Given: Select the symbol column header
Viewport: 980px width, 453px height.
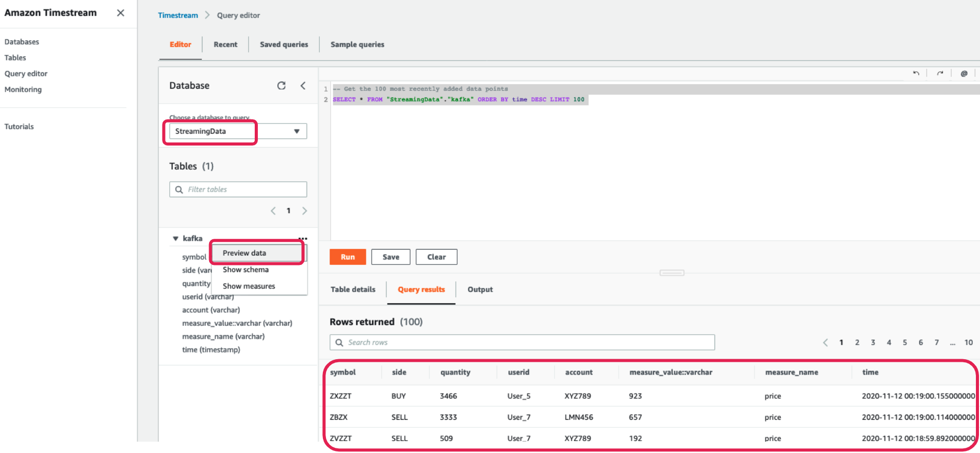Looking at the screenshot, I should (343, 372).
